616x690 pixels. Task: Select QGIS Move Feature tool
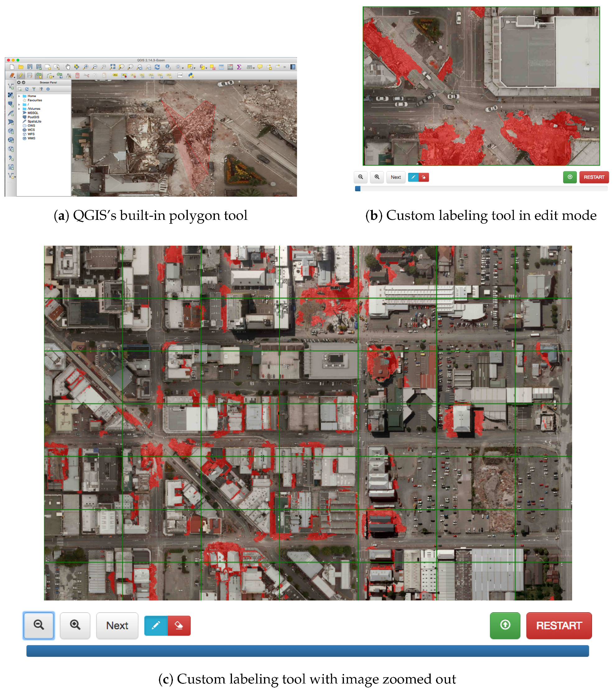(x=60, y=76)
